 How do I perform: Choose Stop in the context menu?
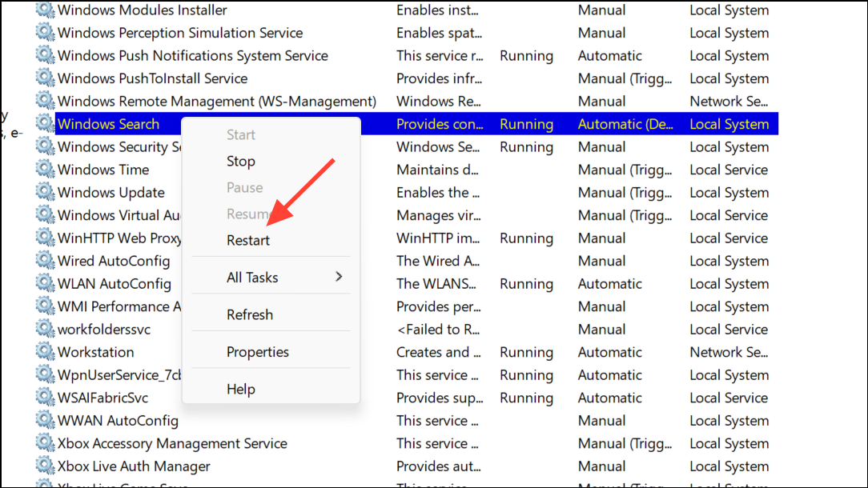click(x=241, y=161)
